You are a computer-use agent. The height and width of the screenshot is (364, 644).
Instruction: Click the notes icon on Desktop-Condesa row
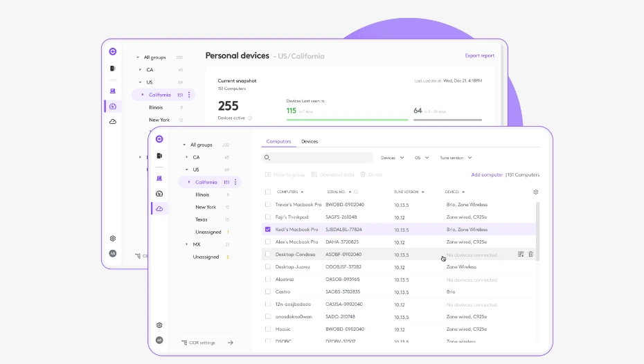521,255
